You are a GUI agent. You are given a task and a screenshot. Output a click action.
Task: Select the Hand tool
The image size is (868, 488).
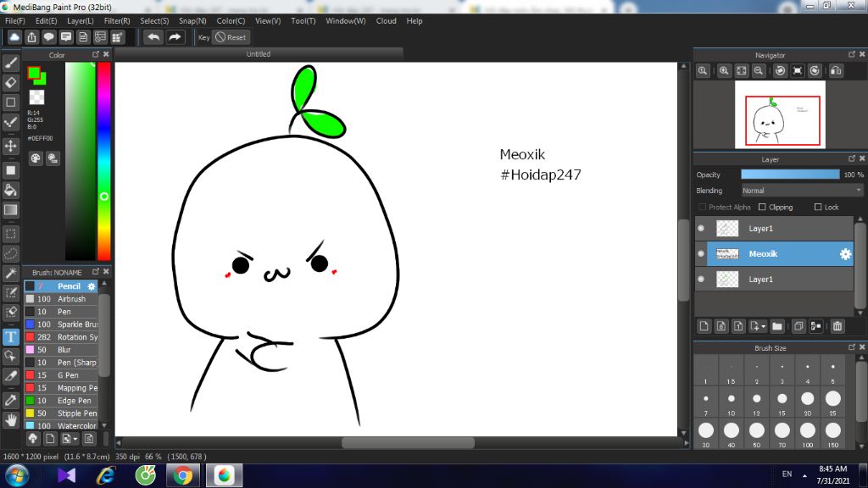[x=10, y=420]
